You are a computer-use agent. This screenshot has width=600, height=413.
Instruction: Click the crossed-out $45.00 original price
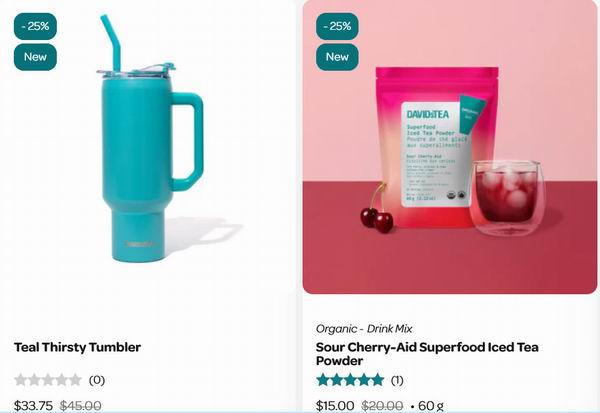pos(81,405)
